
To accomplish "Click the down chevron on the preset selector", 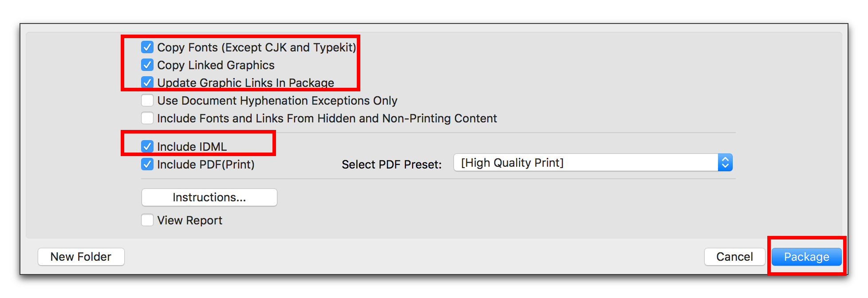I will [725, 165].
